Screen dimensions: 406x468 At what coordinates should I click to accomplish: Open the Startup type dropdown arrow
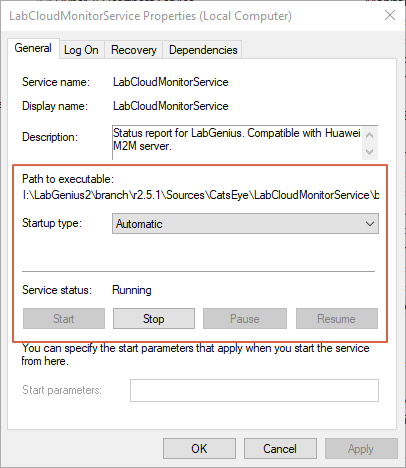click(370, 224)
